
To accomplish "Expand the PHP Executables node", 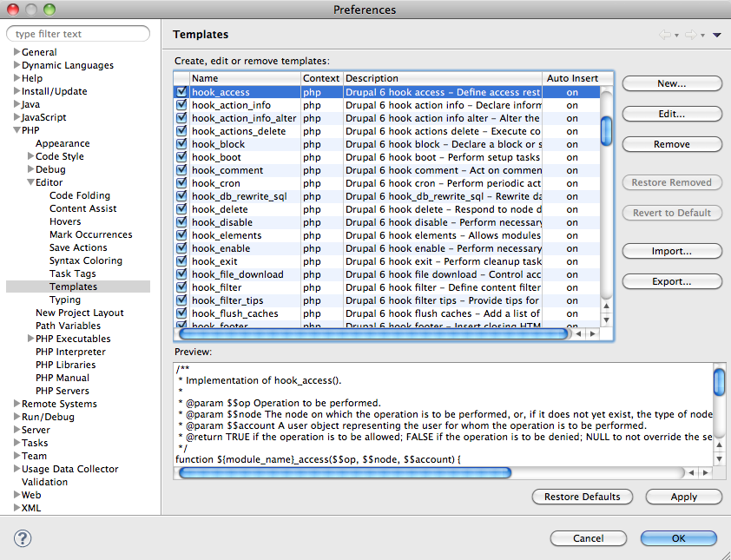I will click(x=30, y=339).
